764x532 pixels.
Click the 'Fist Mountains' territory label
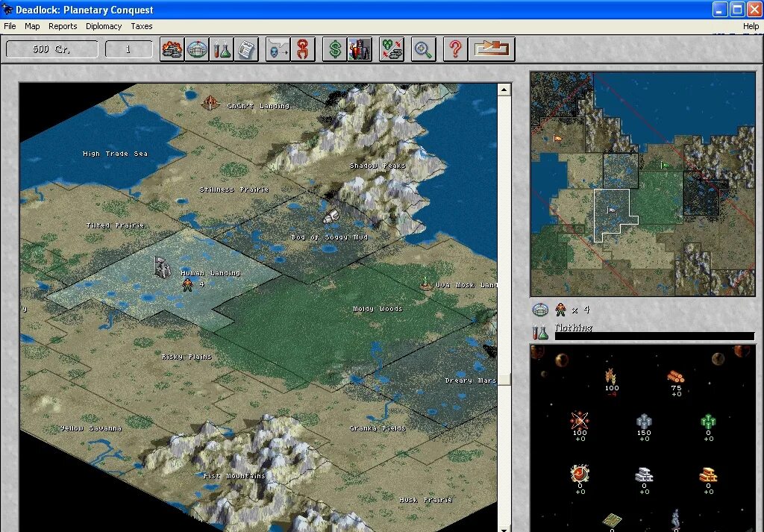click(234, 476)
